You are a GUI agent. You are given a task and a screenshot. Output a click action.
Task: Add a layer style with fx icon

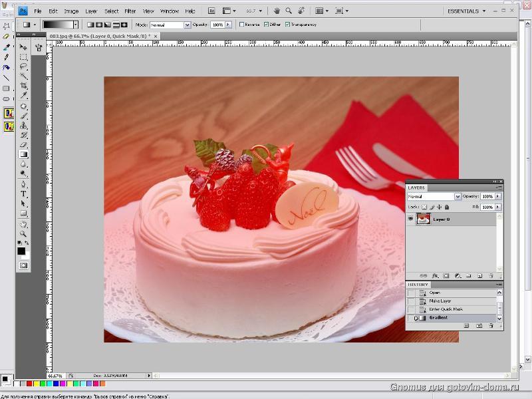(x=436, y=276)
